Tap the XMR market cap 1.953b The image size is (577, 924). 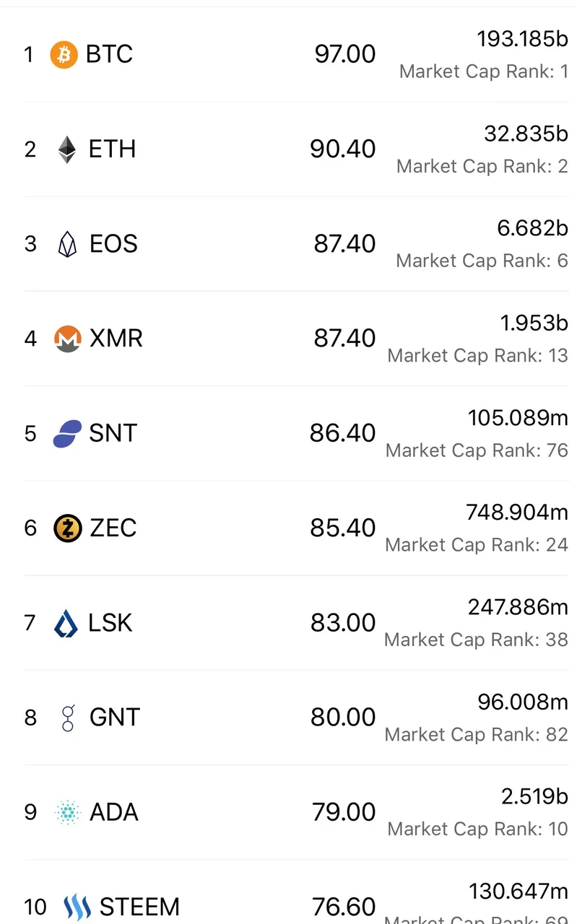[x=534, y=323]
